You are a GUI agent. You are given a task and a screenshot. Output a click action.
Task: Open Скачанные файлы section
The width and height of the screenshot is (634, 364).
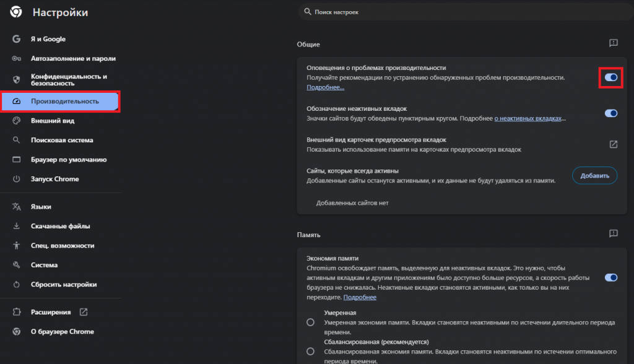(x=59, y=225)
